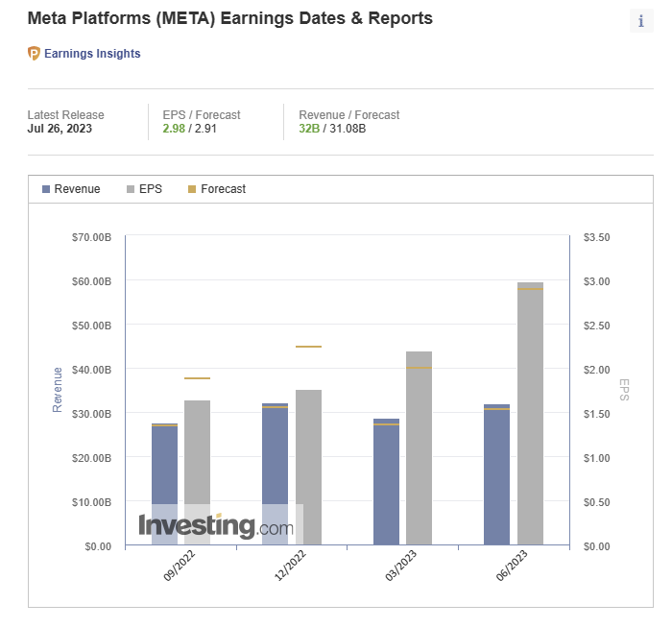Click the page title Meta Platforms Earnings Dates & Reports
Image resolution: width=672 pixels, height=628 pixels.
[230, 18]
